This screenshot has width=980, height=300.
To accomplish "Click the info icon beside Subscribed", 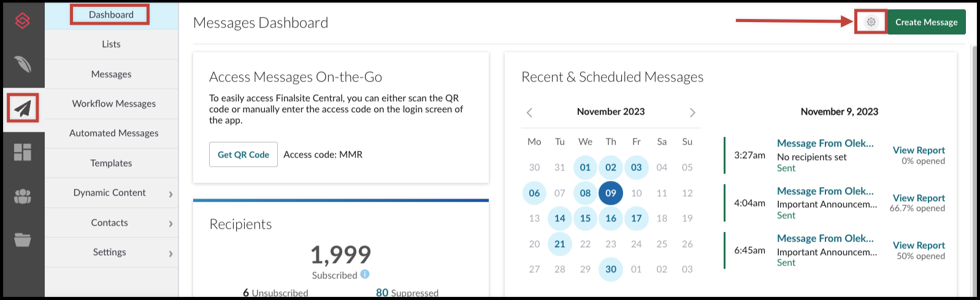I will 365,274.
